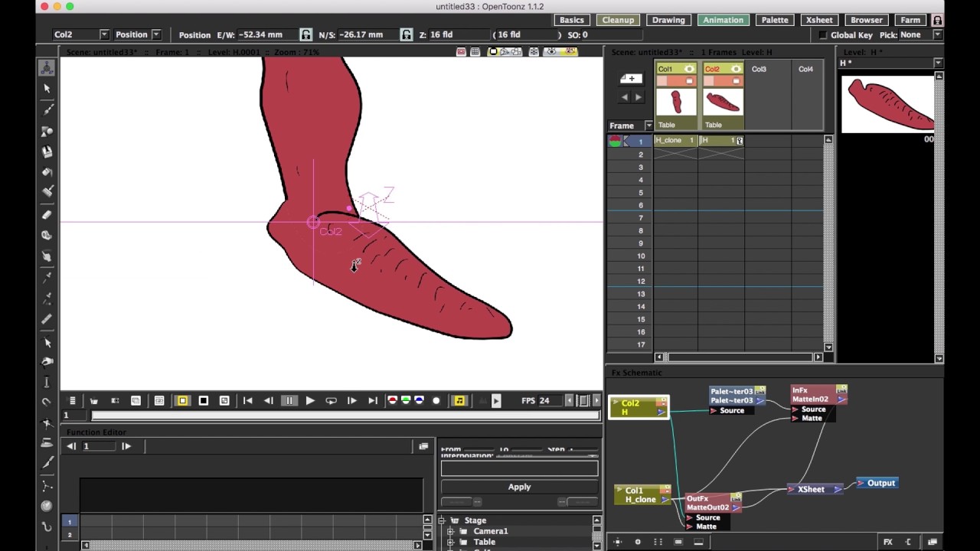Image resolution: width=980 pixels, height=551 pixels.
Task: Set viewer background to checkered
Action: pyautogui.click(x=224, y=400)
